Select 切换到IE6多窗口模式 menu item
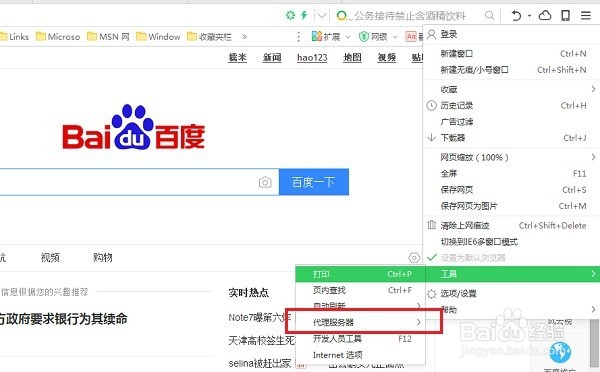Viewport: 600px width, 372px height. (511, 242)
